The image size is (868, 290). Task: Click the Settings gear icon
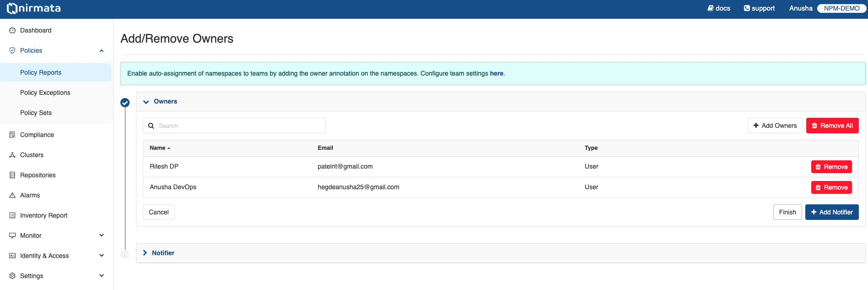point(12,276)
